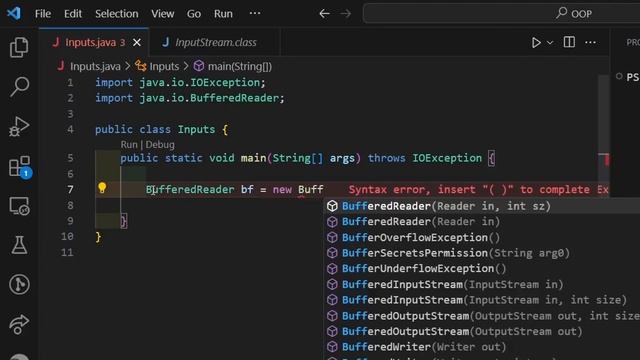
Task: Select BufferedReader(Reader in, int sz) suggestion
Action: tap(482, 206)
